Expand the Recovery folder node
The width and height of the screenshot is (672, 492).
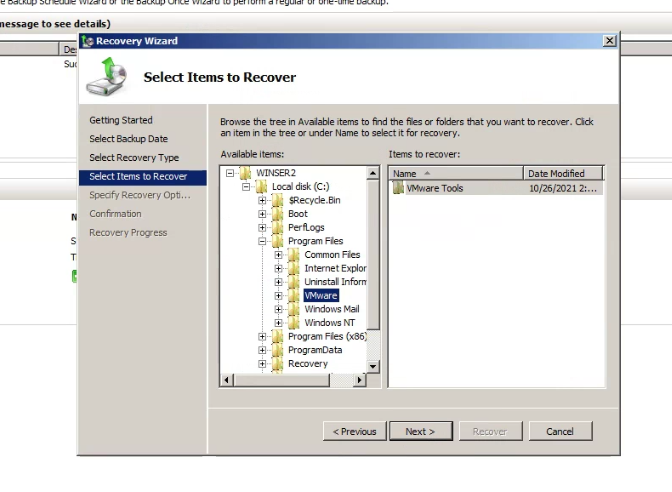click(x=262, y=364)
